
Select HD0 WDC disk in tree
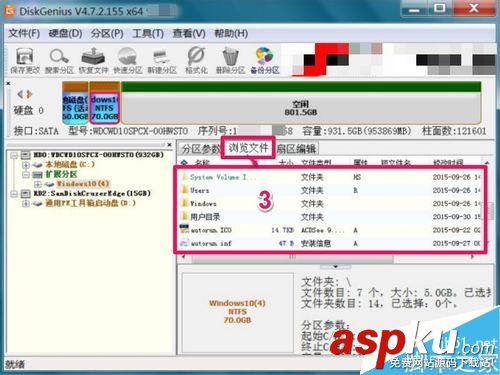pos(99,155)
